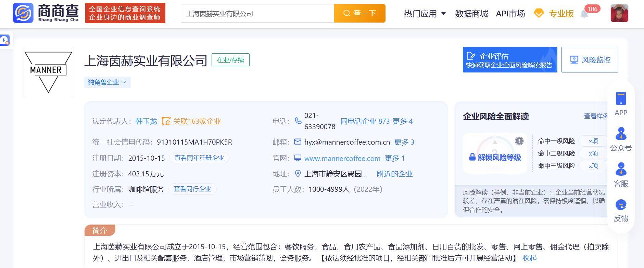Screen dimensions: 644x268
Task: Click x项 beside 命中二级风险
Action: tap(593, 153)
